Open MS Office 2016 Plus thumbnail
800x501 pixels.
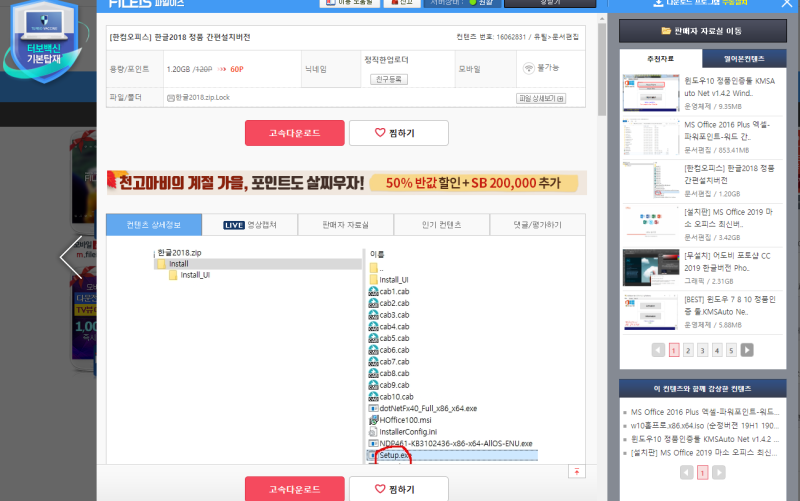point(651,137)
